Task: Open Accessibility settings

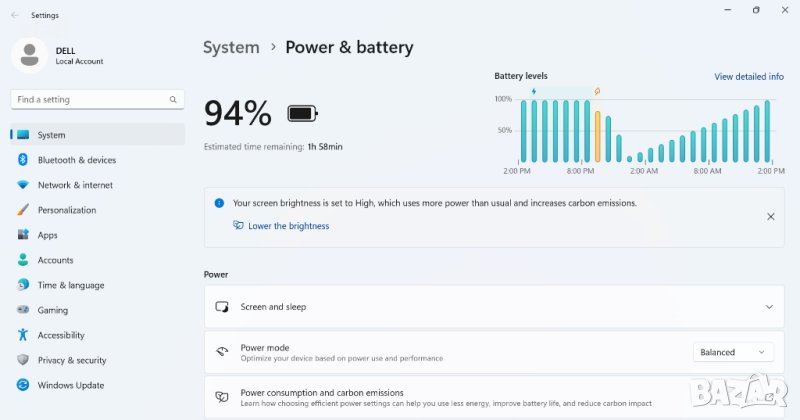Action: point(60,335)
